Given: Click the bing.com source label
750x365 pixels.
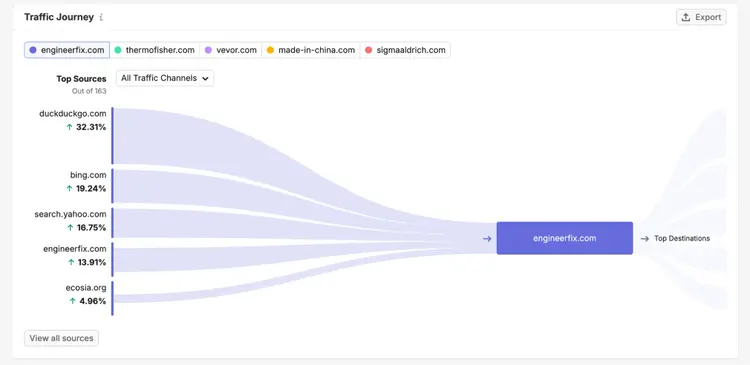Looking at the screenshot, I should (88, 175).
